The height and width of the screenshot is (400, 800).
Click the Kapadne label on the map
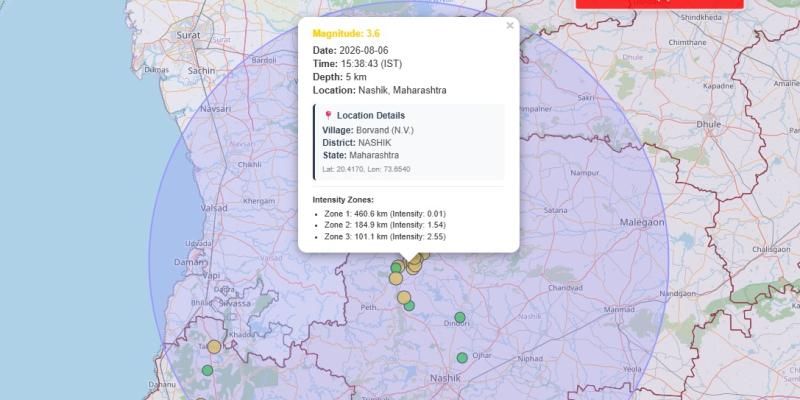click(717, 87)
